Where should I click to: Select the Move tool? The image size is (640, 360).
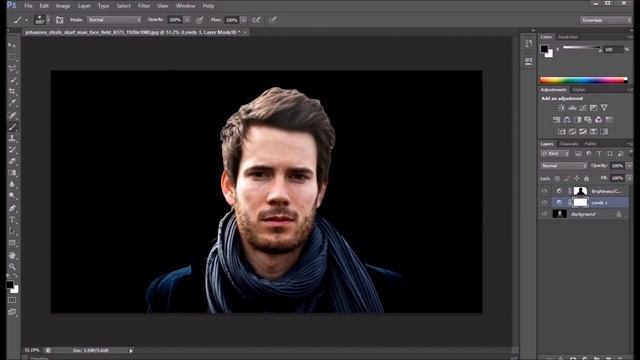click(12, 44)
